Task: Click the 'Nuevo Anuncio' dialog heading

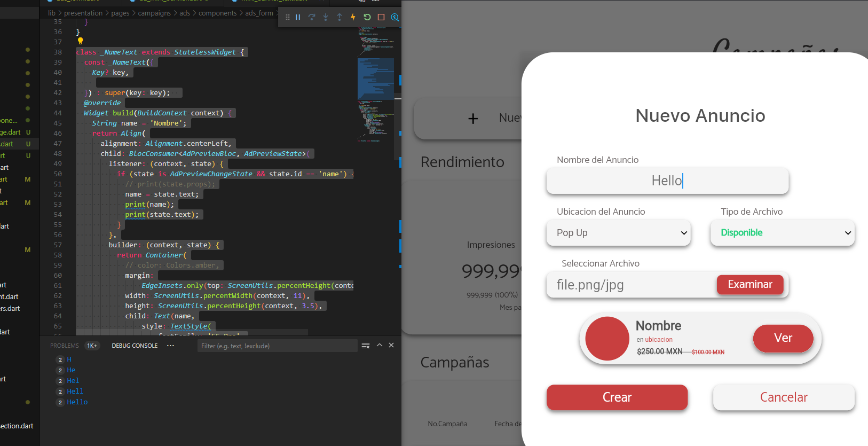Action: (700, 115)
